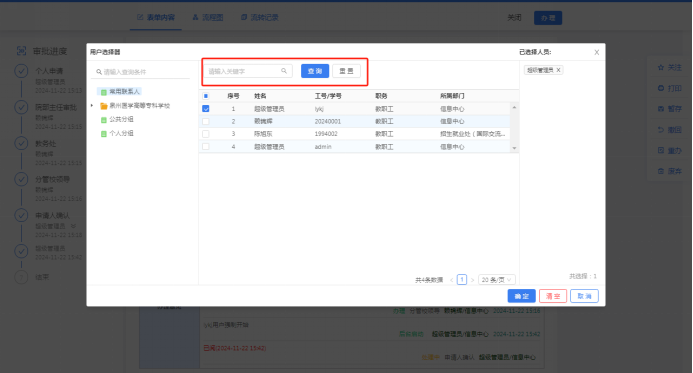Viewport: 693px width, 373px height.
Task: Toggle the select-all header checkbox
Action: coord(206,96)
